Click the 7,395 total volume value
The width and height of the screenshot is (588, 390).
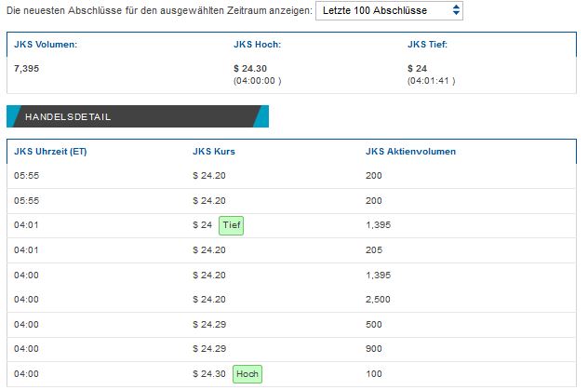27,69
